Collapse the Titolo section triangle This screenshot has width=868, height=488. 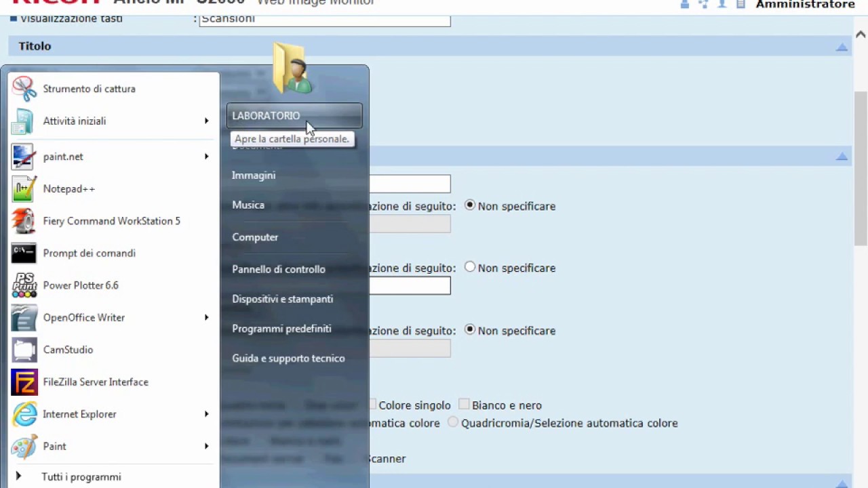(842, 47)
